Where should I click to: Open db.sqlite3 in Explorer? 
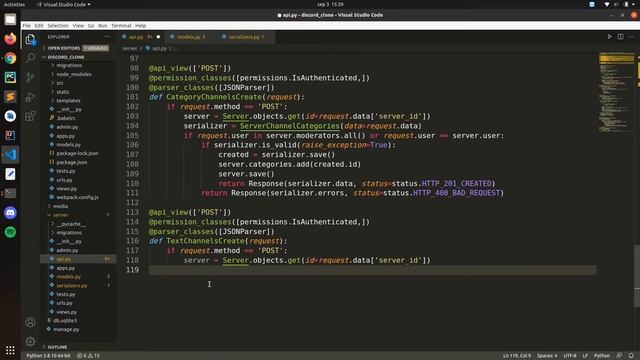tap(64, 320)
